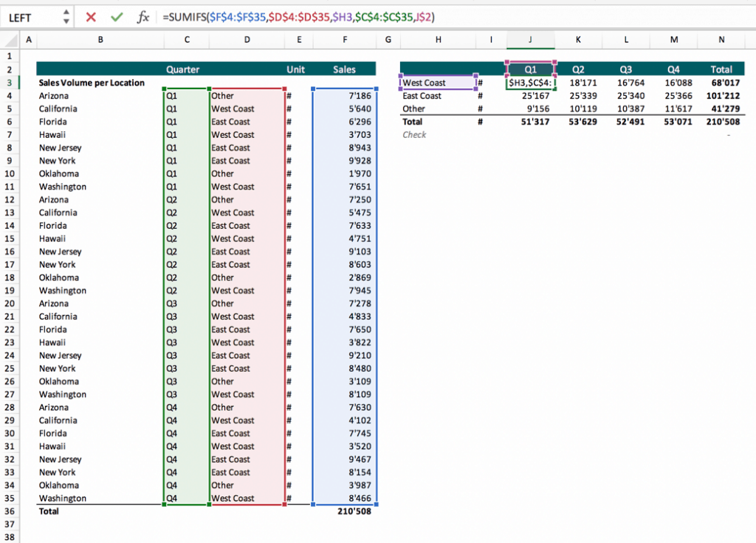Image resolution: width=756 pixels, height=543 pixels.
Task: Click summary total 68'017
Action: tap(726, 83)
